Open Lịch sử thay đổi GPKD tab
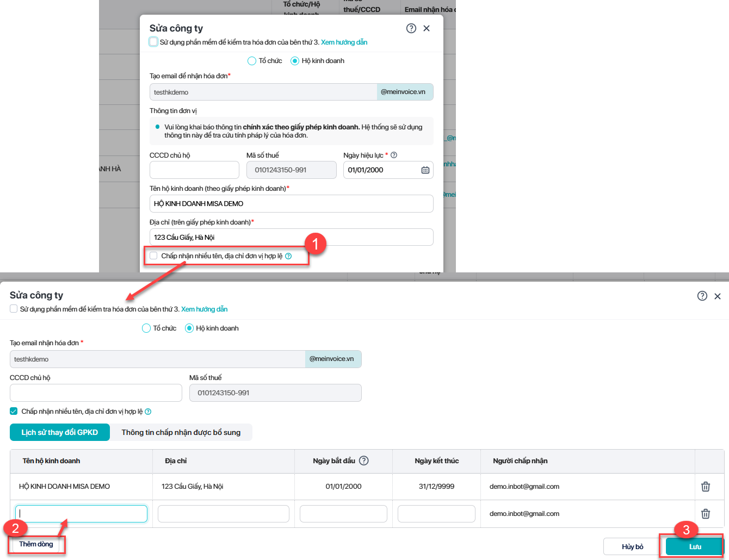This screenshot has width=729, height=560. (x=60, y=432)
